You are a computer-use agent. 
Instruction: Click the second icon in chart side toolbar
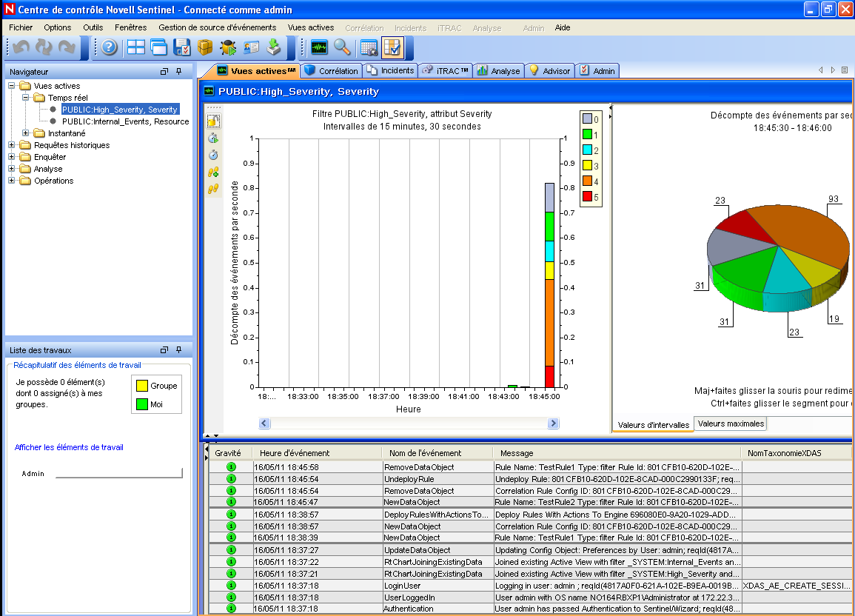(213, 138)
